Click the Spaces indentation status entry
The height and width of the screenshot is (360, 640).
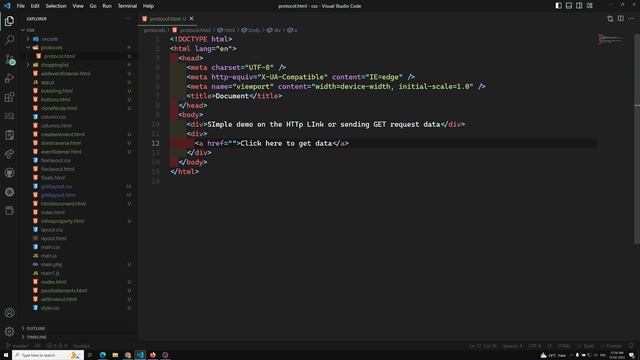click(512, 346)
